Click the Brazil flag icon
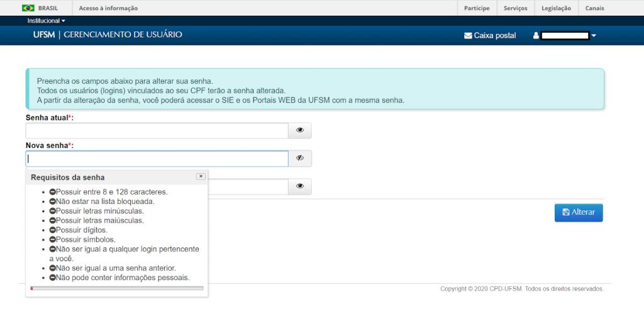Screen dimensions: 644x316 28,8
